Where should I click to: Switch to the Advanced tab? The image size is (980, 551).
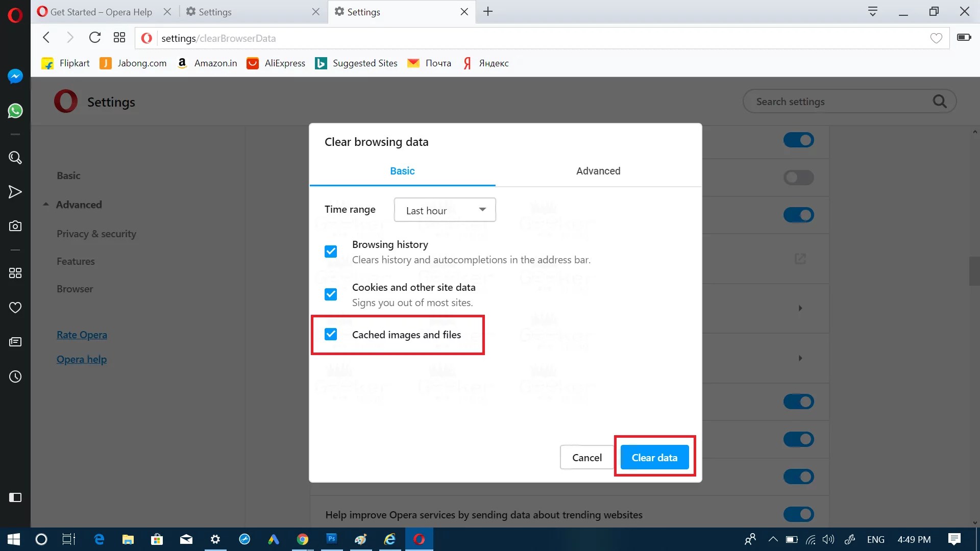point(598,171)
